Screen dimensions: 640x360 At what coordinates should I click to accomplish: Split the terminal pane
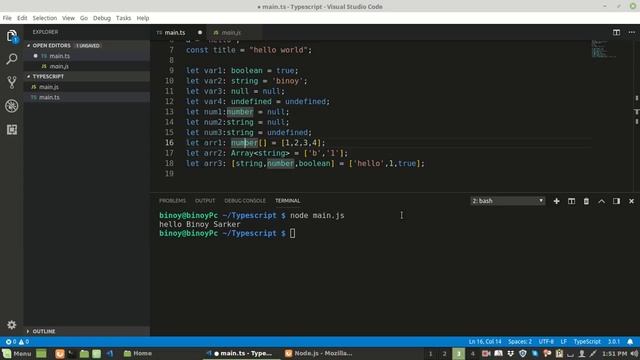tap(571, 201)
